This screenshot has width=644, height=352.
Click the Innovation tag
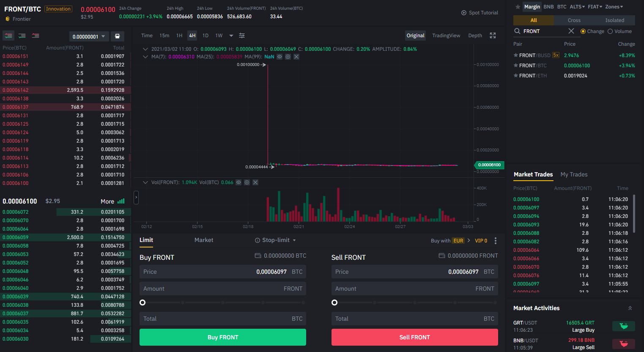[x=58, y=9]
